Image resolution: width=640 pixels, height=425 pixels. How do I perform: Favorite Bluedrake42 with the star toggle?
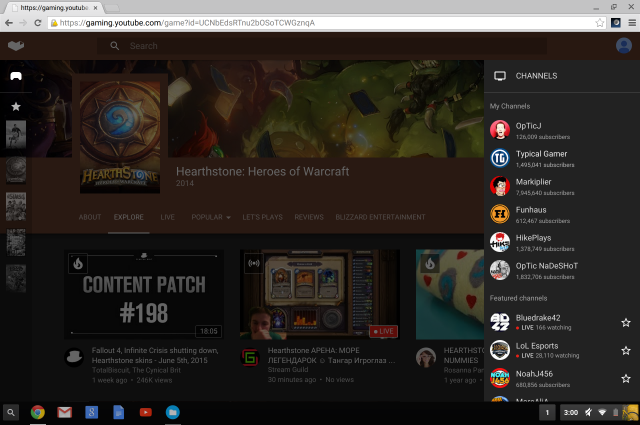point(626,322)
